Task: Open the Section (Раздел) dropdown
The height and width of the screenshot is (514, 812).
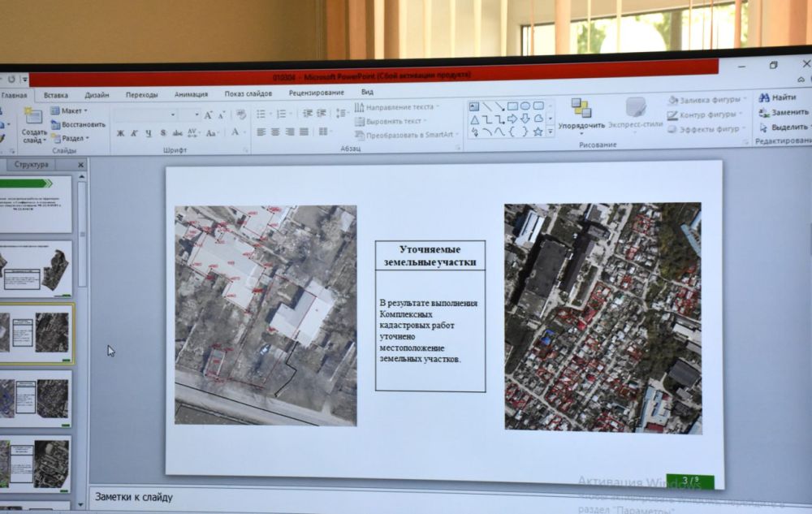Action: tap(70, 139)
